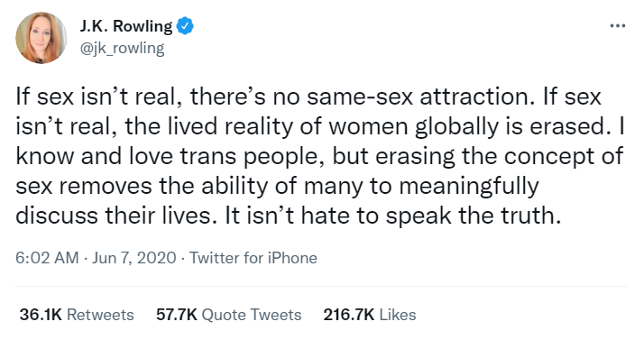Click the 57.7K quote count
Viewport: 644px width, 340px height.
click(177, 315)
